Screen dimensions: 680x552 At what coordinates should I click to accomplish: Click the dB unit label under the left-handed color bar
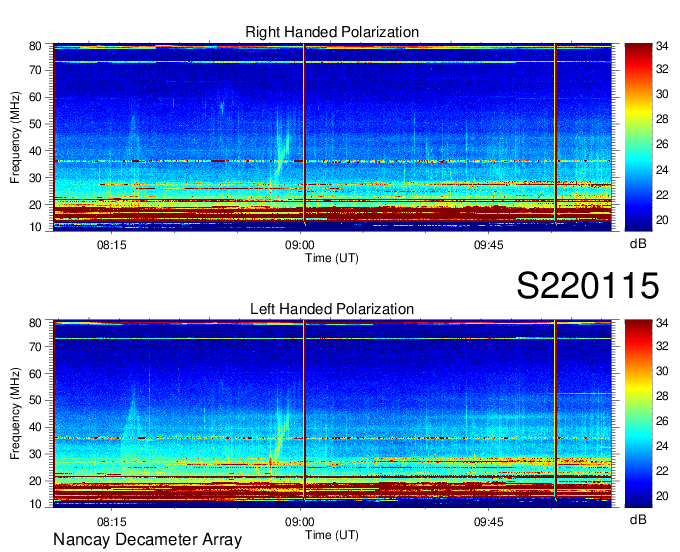point(638,519)
